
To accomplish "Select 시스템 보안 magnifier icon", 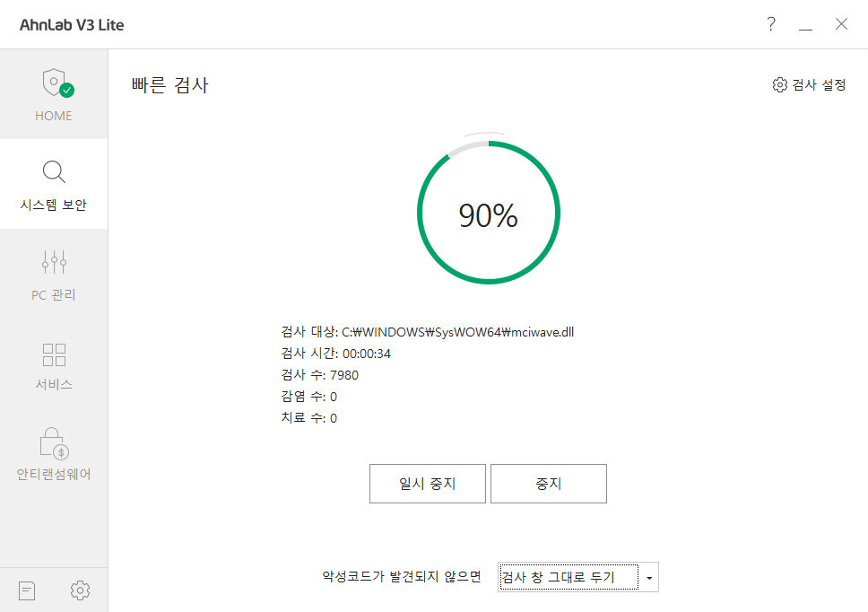I will pos(54,172).
